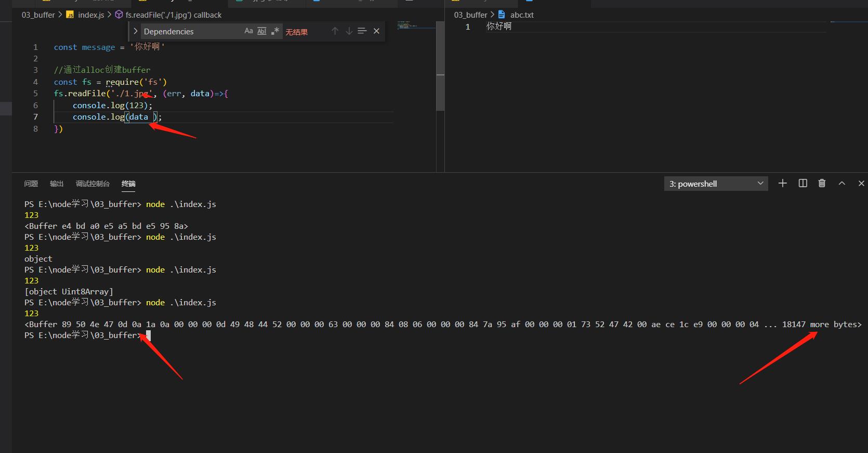868x453 pixels.
Task: Switch to the 问题 panel tab
Action: coord(31,184)
